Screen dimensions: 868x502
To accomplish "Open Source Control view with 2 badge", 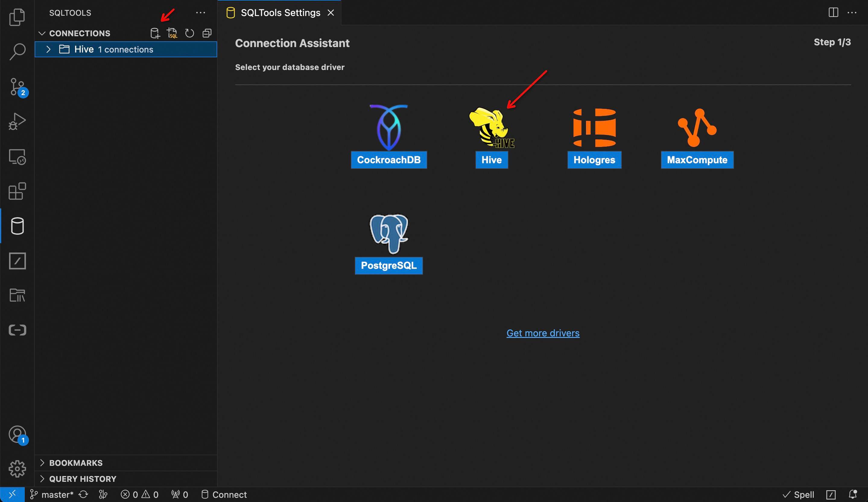I will click(18, 87).
